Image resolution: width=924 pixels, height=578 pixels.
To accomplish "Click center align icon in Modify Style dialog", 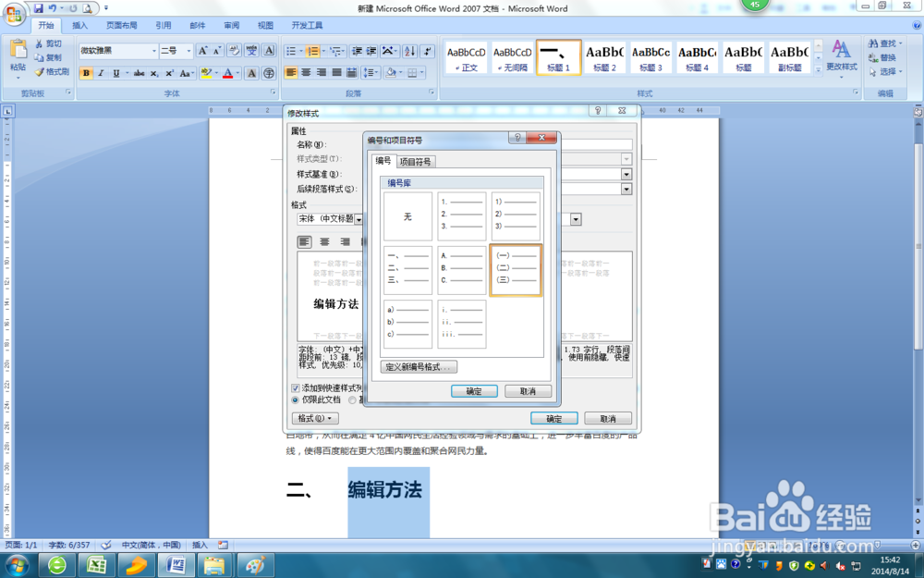I will pyautogui.click(x=324, y=241).
